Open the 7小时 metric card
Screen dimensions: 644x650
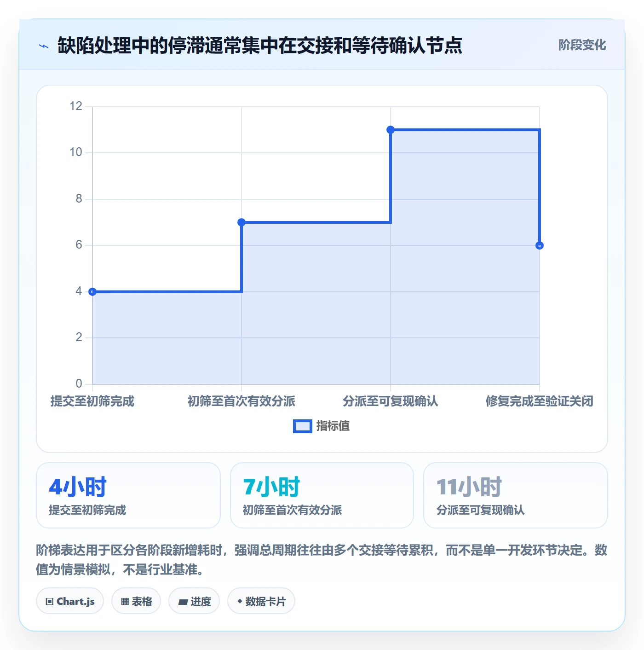coord(322,495)
